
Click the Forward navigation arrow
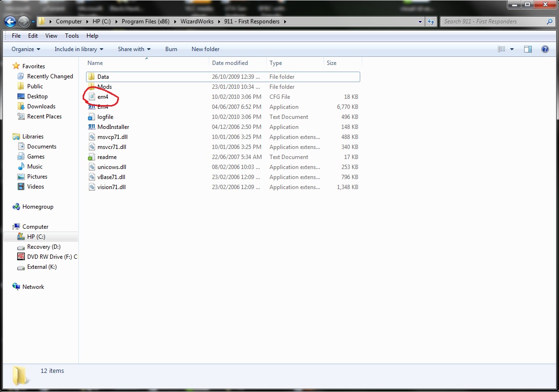click(23, 21)
